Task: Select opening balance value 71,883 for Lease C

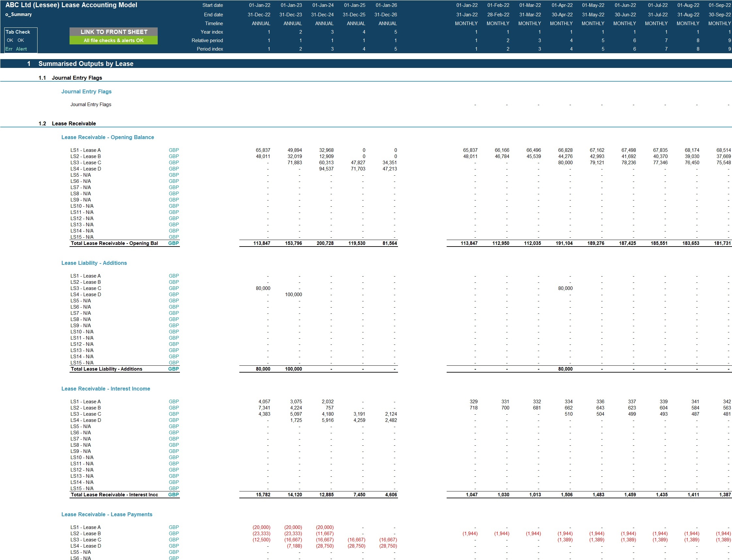Action: pyautogui.click(x=295, y=162)
